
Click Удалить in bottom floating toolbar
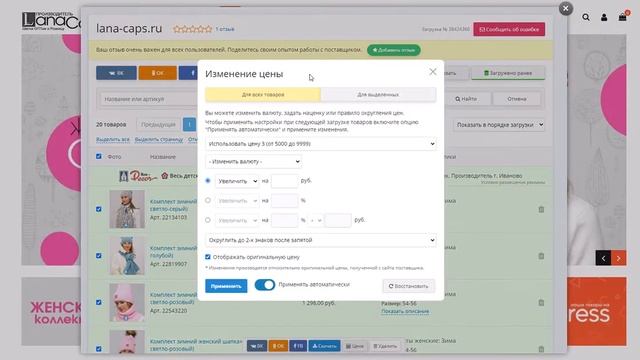[385, 346]
